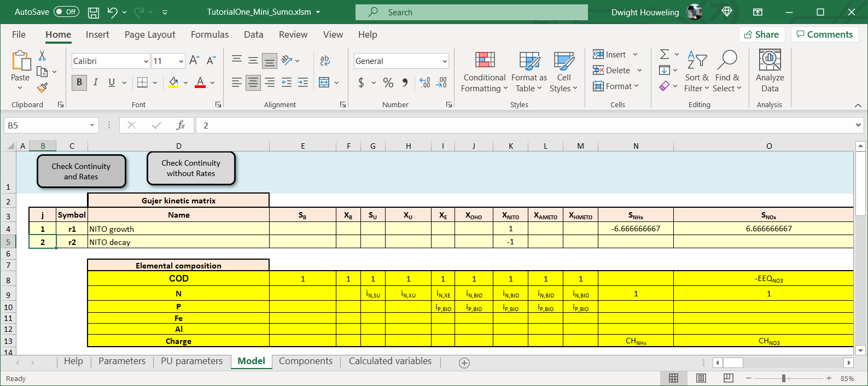The image size is (868, 386).
Task: Toggle the AutoSave switch
Action: 66,12
